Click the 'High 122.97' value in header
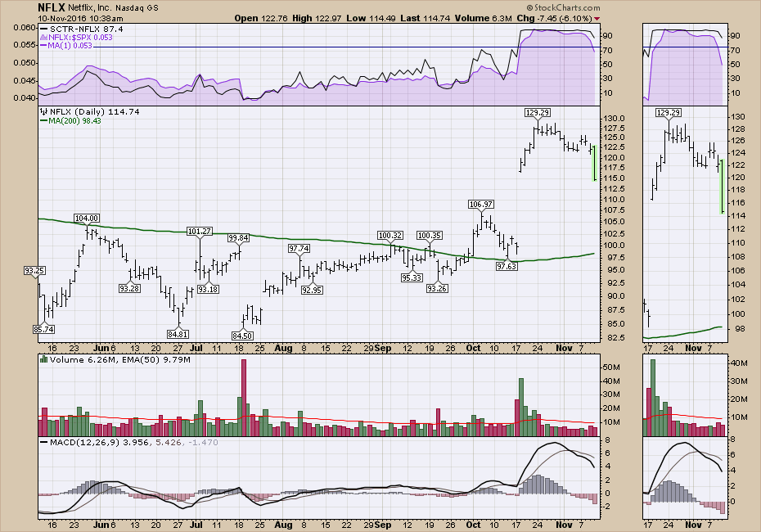Image resolution: width=761 pixels, height=532 pixels. click(317, 19)
